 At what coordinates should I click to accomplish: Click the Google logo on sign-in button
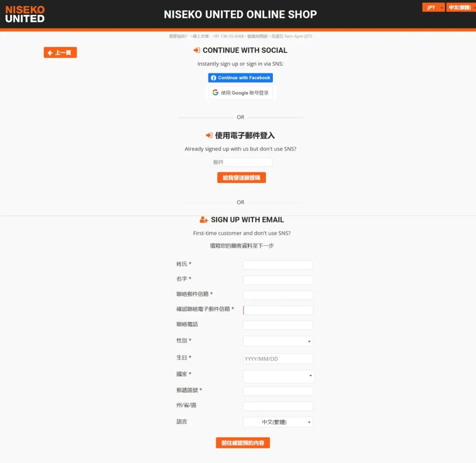click(215, 92)
